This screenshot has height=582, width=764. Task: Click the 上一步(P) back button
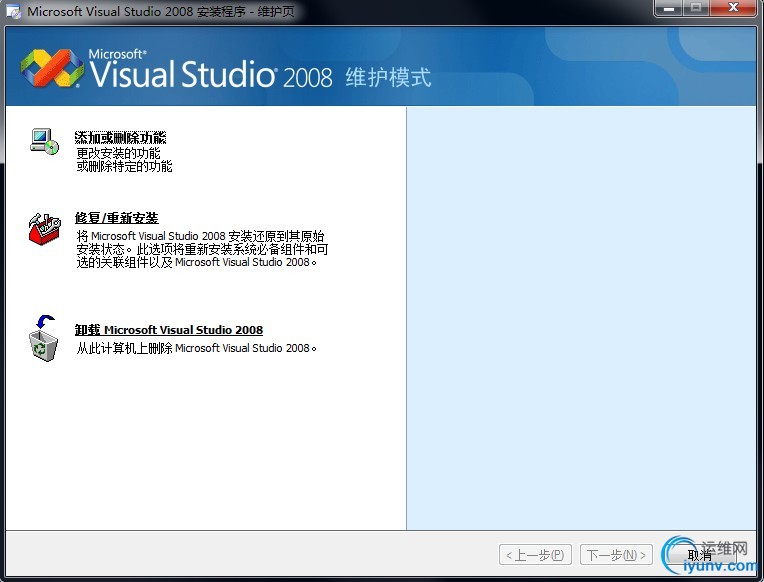(535, 555)
